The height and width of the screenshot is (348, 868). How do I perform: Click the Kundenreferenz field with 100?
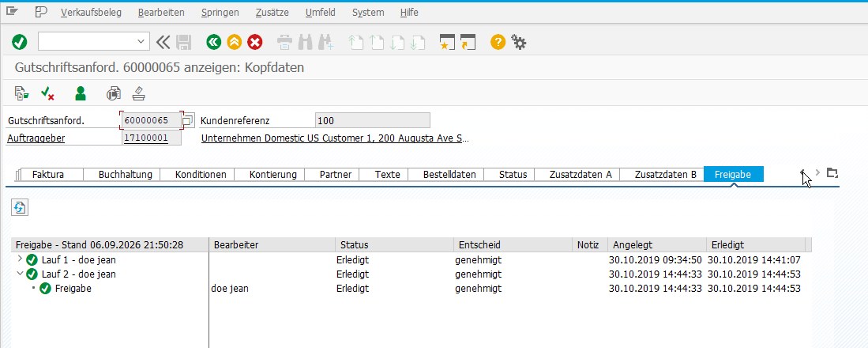click(x=373, y=120)
